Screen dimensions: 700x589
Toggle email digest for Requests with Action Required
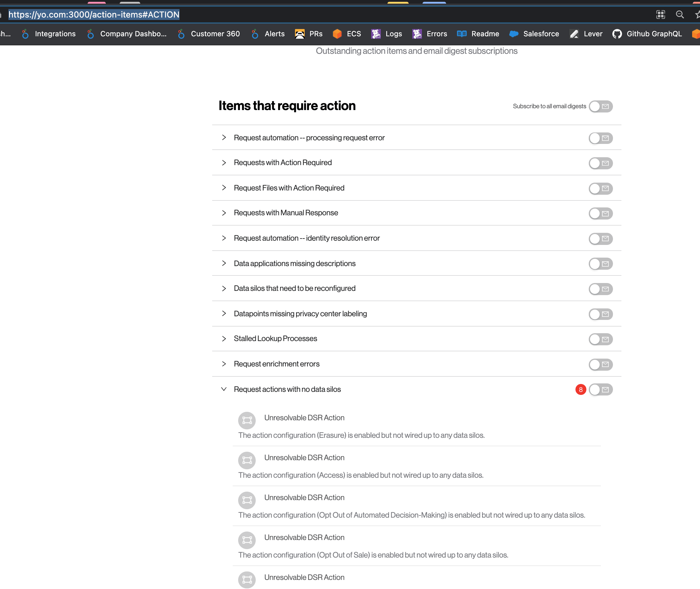pyautogui.click(x=601, y=163)
